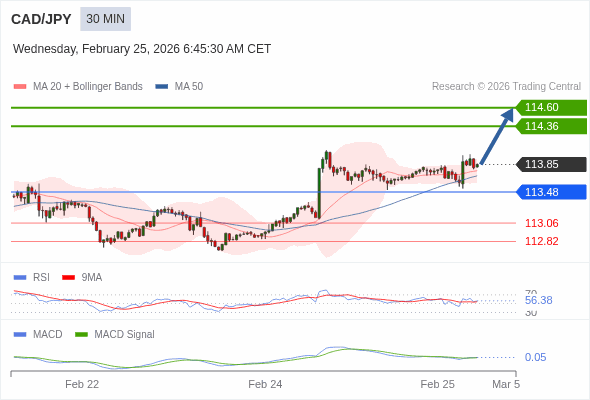This screenshot has height=400, width=590.
Task: Click the MA 50 legend label
Action: [189, 87]
